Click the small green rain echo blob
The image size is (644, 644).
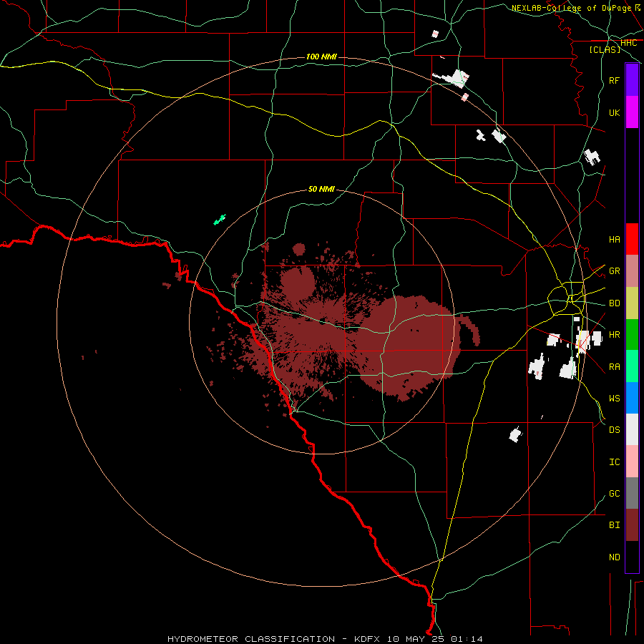pos(220,220)
